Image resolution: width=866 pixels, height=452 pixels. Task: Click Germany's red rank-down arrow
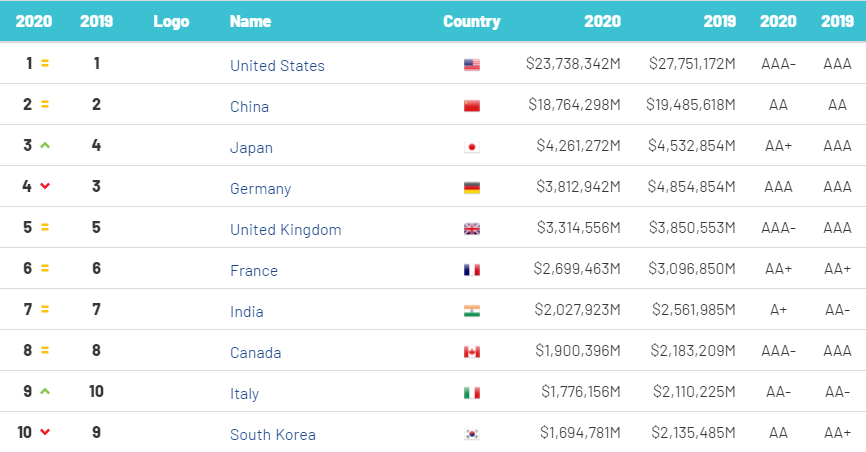coord(45,186)
